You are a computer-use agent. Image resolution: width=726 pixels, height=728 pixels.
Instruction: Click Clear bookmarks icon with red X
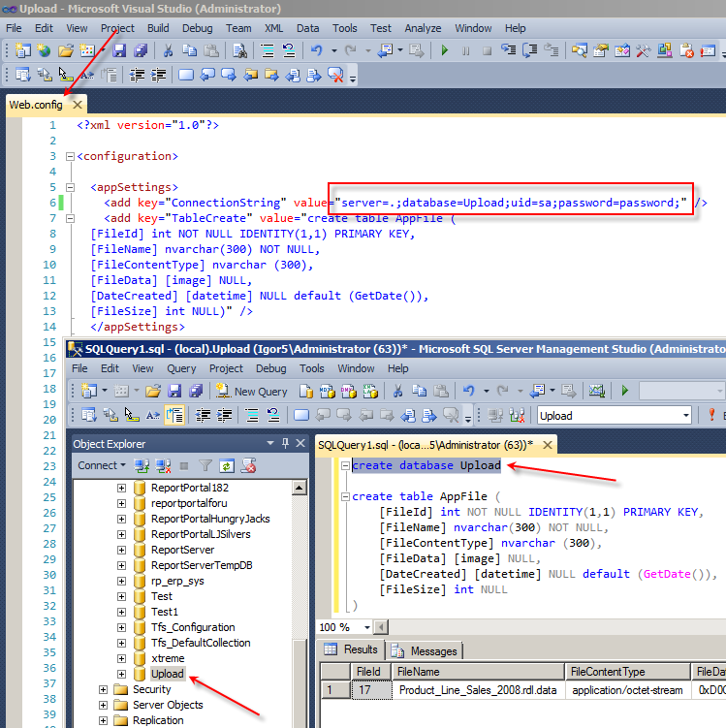pyautogui.click(x=335, y=75)
